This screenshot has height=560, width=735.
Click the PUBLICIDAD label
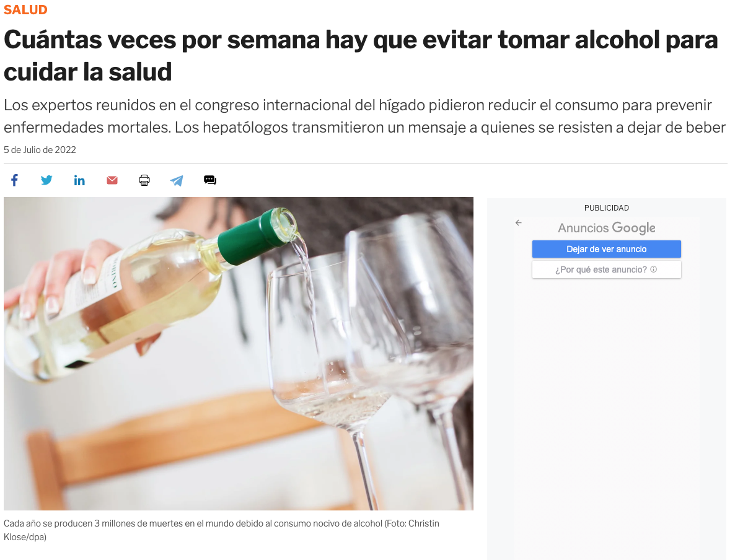606,208
